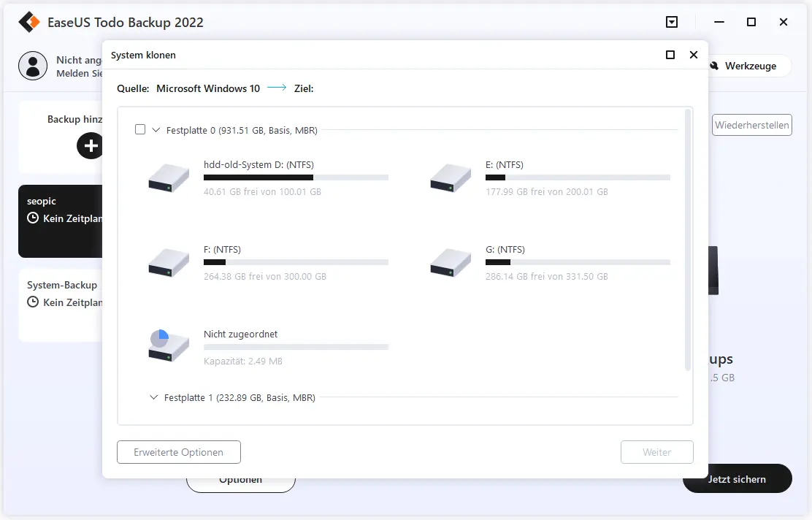Minimize the EaseUS Todo Backup window

point(719,22)
